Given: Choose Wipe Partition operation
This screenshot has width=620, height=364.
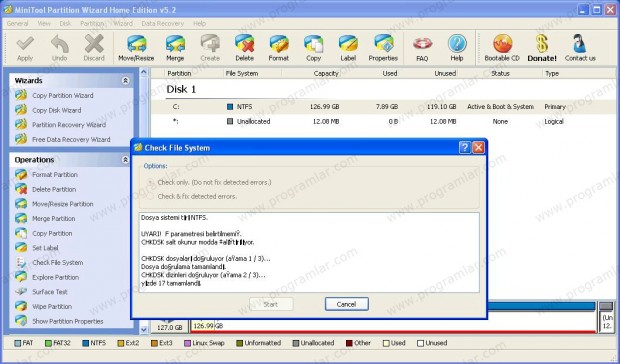Looking at the screenshot, I should point(52,306).
